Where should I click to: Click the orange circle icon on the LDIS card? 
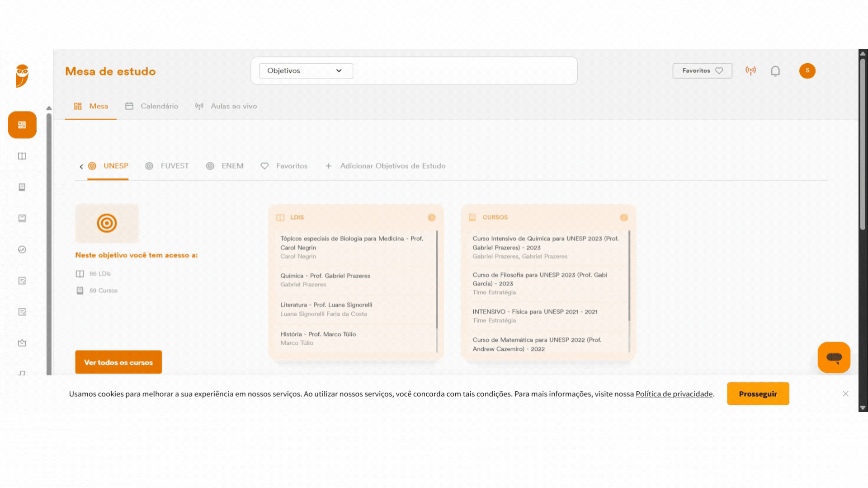tap(431, 217)
